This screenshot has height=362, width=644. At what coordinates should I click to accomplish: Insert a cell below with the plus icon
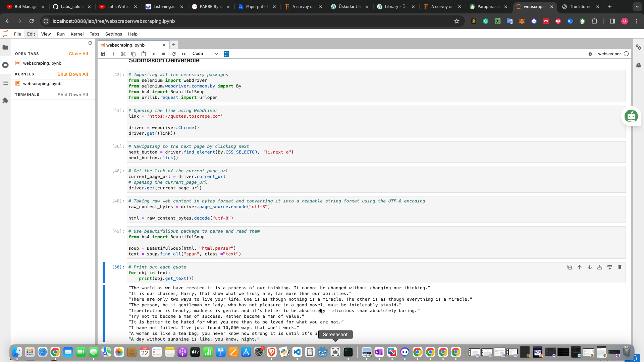[x=113, y=54]
